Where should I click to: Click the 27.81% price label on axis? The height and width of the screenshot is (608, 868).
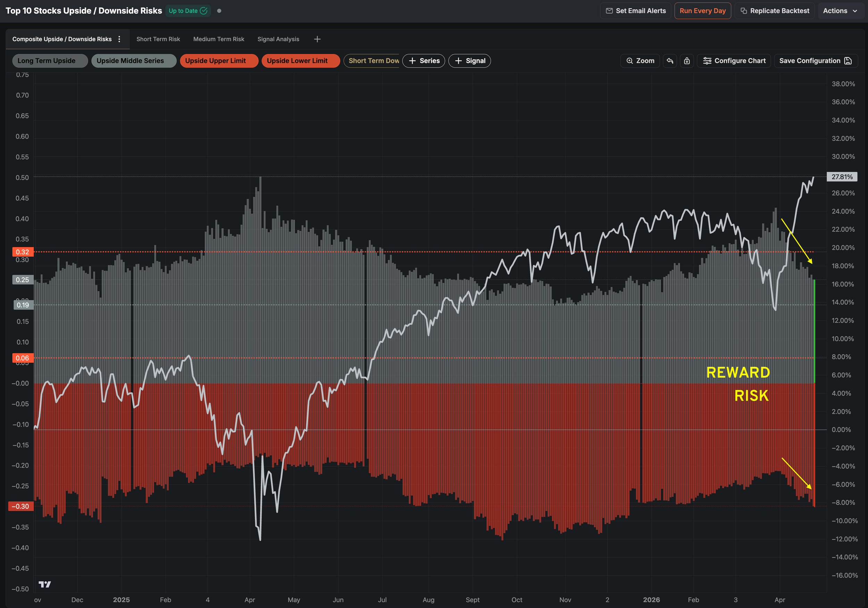pyautogui.click(x=842, y=177)
